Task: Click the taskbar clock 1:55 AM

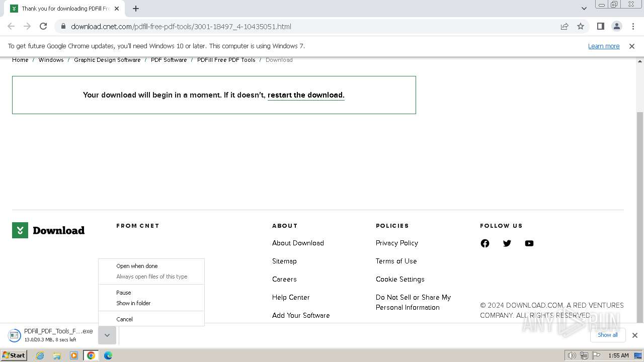Action: pos(618,355)
